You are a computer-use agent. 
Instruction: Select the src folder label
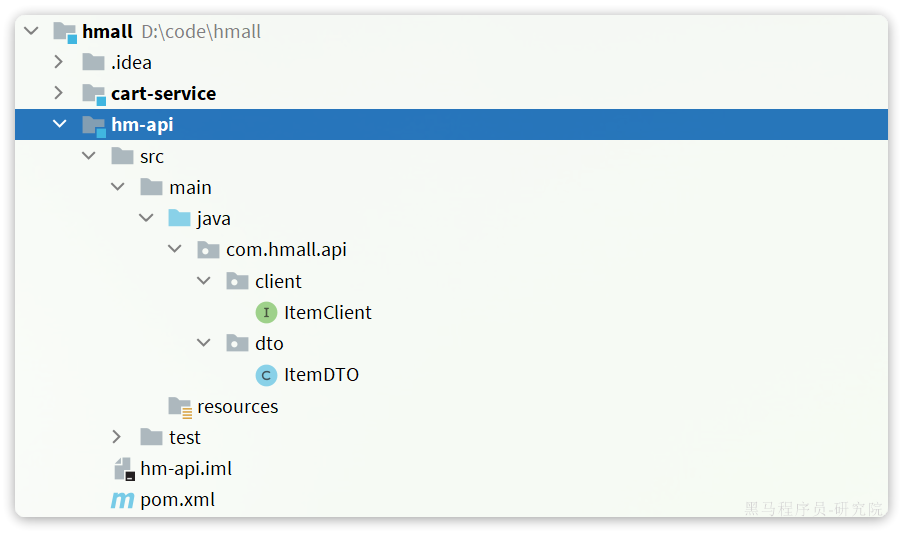pos(152,157)
